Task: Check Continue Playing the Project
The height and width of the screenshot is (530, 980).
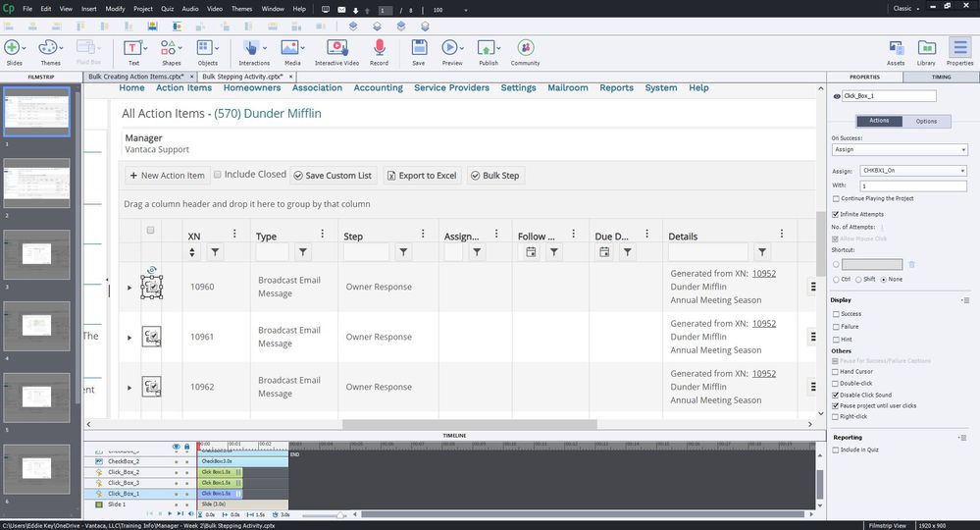Action: pos(836,198)
